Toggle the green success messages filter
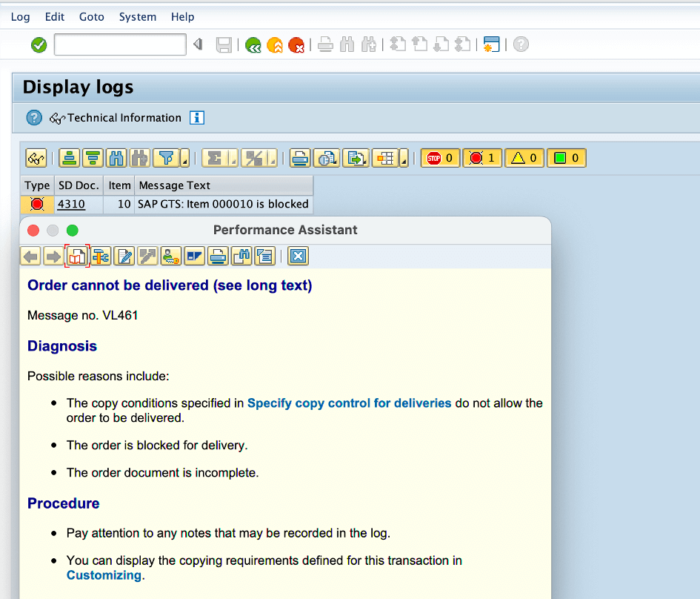The image size is (700, 599). tap(567, 158)
